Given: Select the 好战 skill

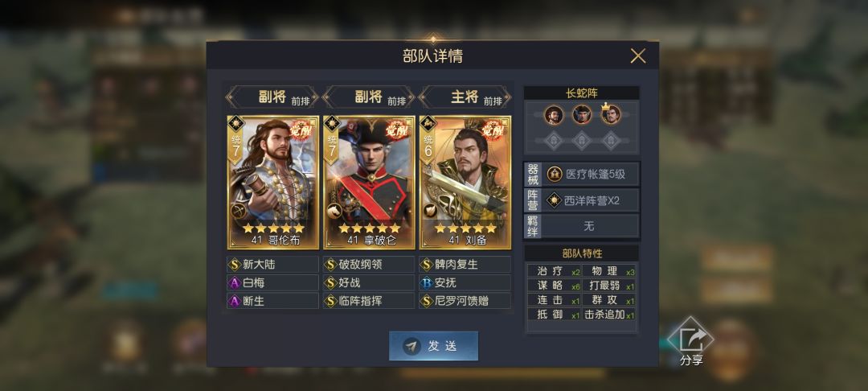Looking at the screenshot, I should (x=369, y=282).
